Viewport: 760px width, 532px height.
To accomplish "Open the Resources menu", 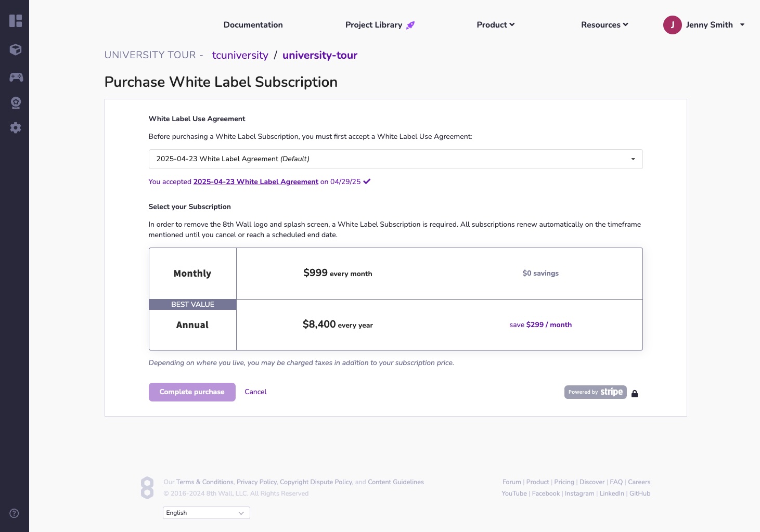I will [604, 25].
